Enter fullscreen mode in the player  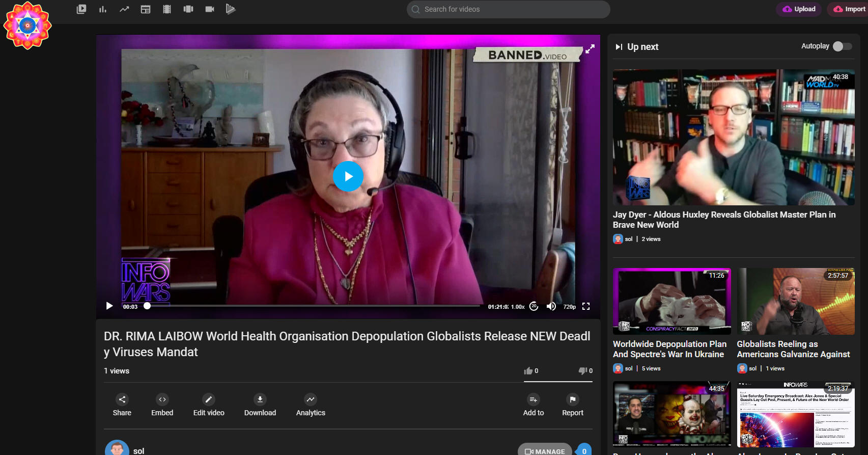click(x=586, y=306)
